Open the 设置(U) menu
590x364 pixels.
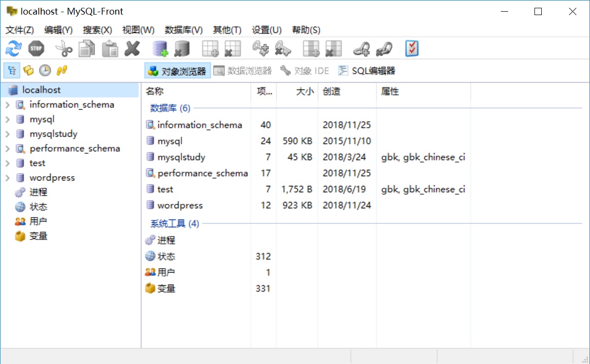point(266,30)
